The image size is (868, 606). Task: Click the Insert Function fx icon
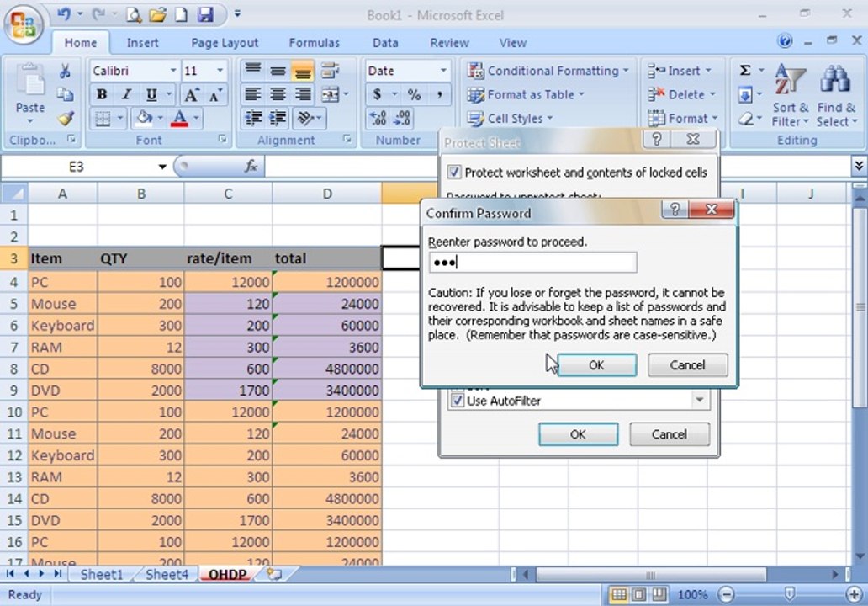coord(251,166)
